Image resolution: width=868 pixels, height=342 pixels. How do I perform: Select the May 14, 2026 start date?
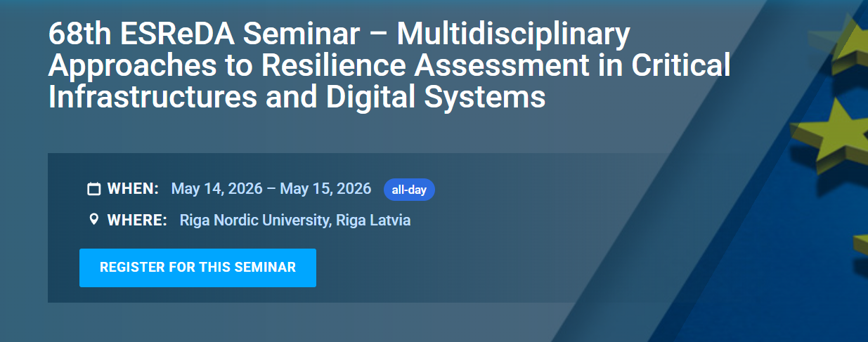[217, 189]
